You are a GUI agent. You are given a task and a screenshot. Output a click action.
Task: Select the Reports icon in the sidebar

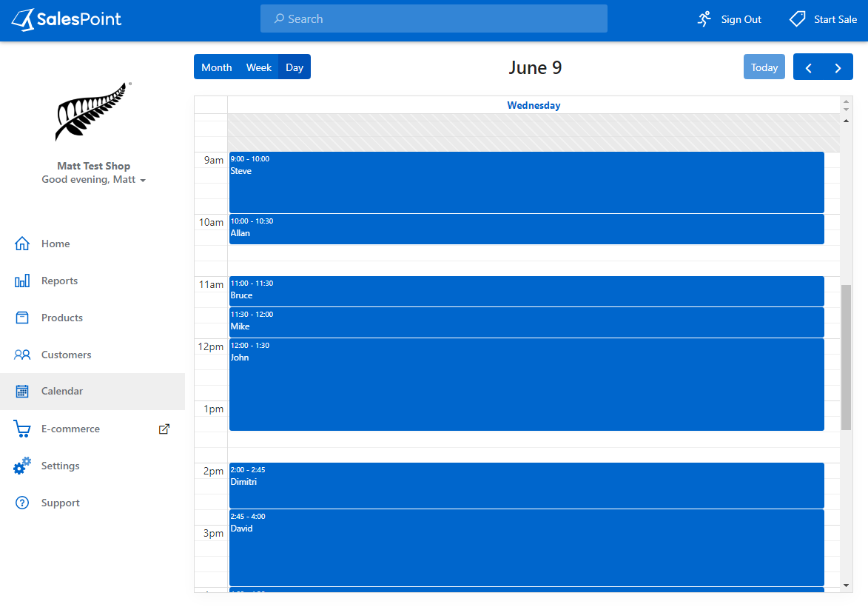click(22, 281)
